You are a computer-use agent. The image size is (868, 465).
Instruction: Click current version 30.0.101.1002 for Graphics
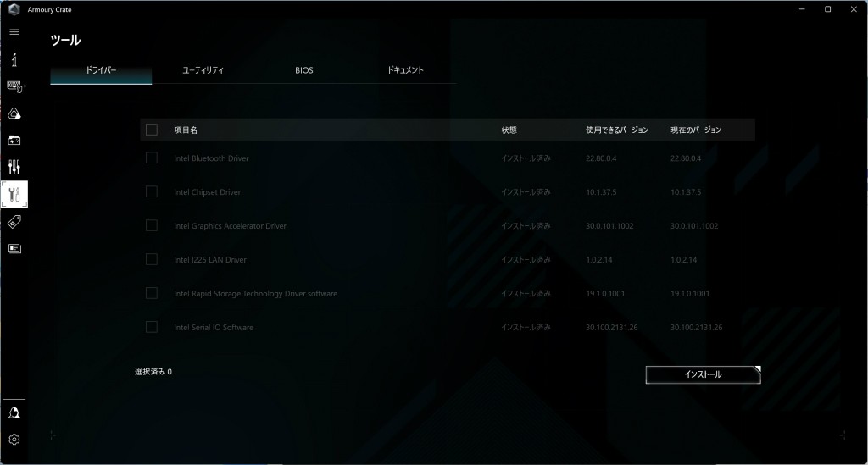click(x=694, y=225)
